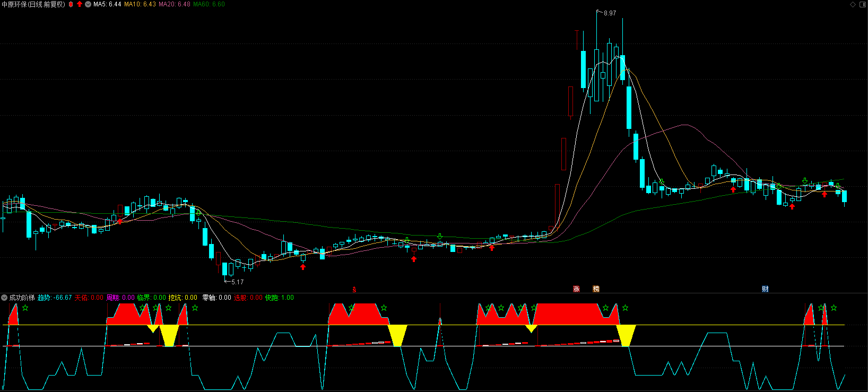Click the red $ marker on time axis
Image resolution: width=868 pixels, height=392 pixels.
354,290
